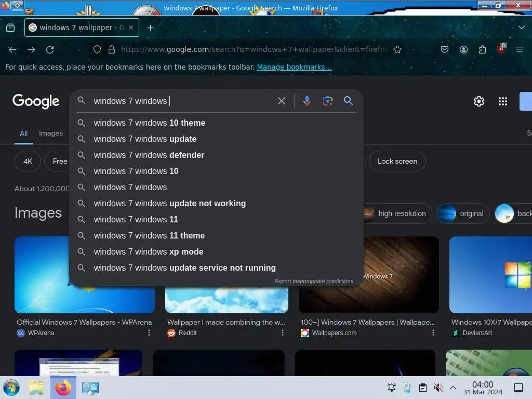This screenshot has width=532, height=399.
Task: Apply the Lock screen filter chip
Action: point(397,161)
